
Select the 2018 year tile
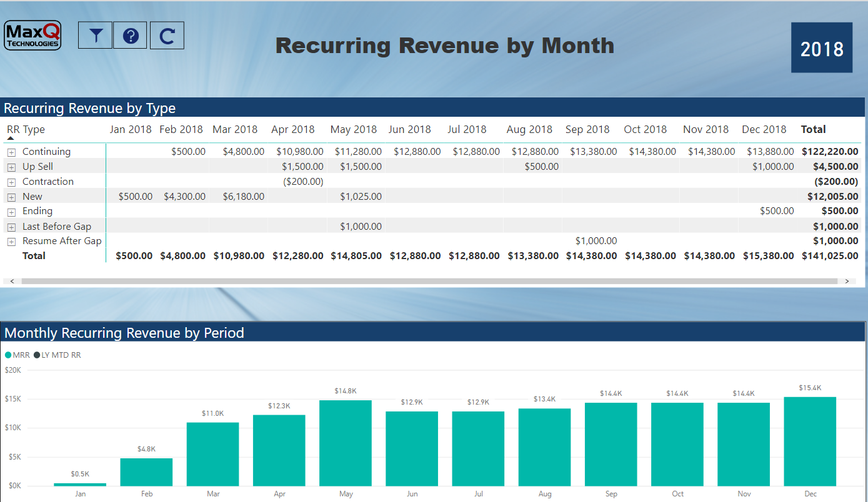pos(822,48)
